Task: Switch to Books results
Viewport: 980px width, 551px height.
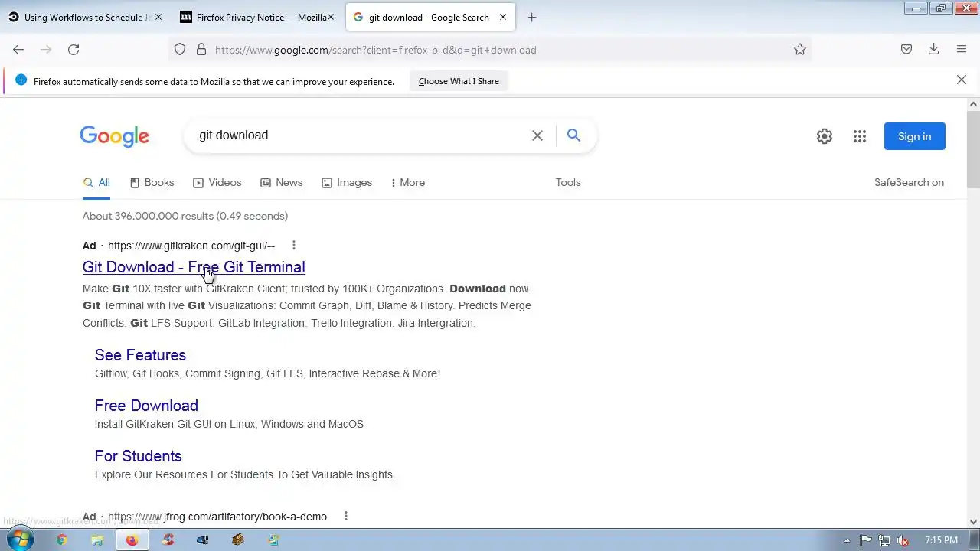Action: 152,183
